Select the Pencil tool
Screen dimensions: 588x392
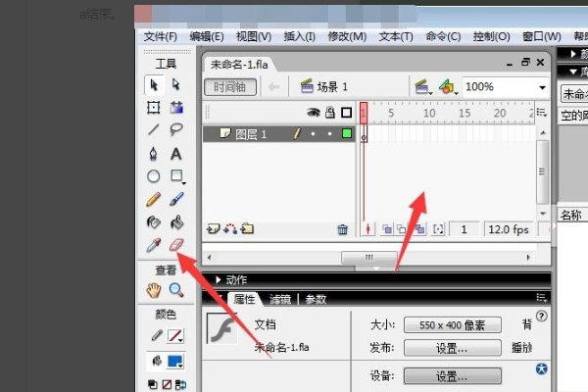pyautogui.click(x=154, y=200)
